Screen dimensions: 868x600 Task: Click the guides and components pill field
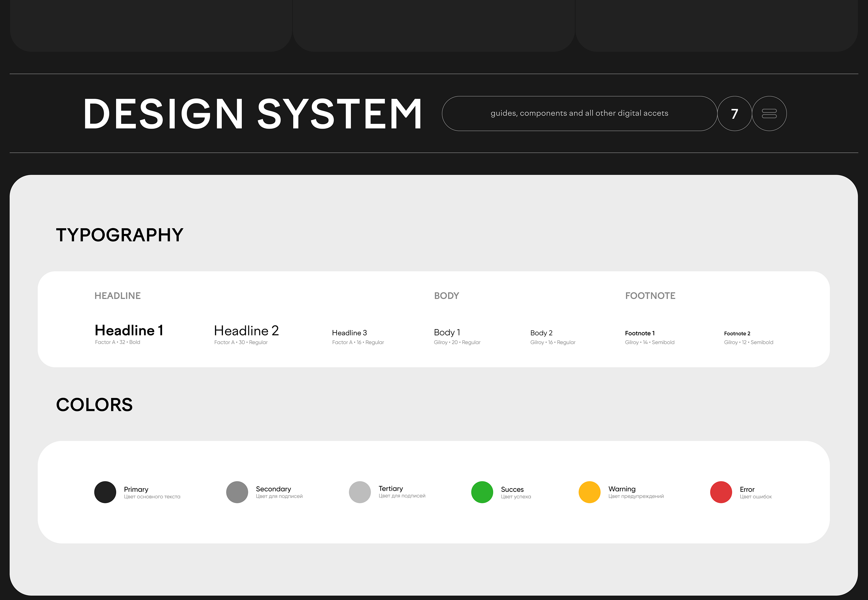coord(579,113)
